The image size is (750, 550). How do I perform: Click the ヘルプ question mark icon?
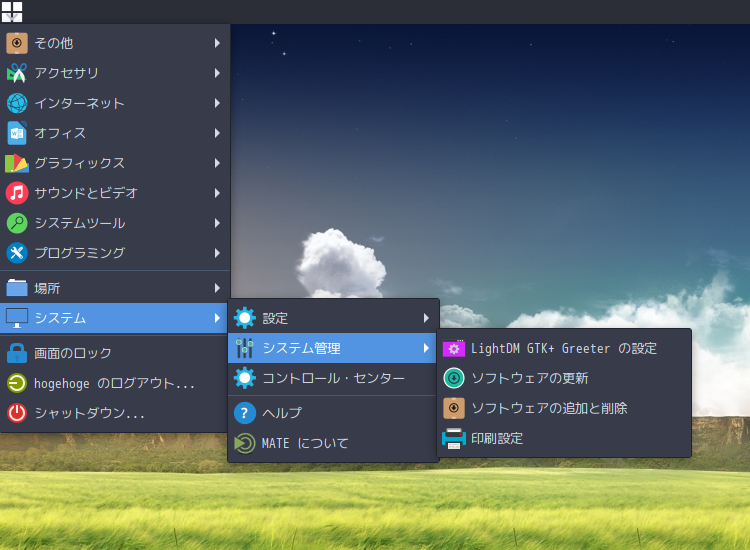245,413
